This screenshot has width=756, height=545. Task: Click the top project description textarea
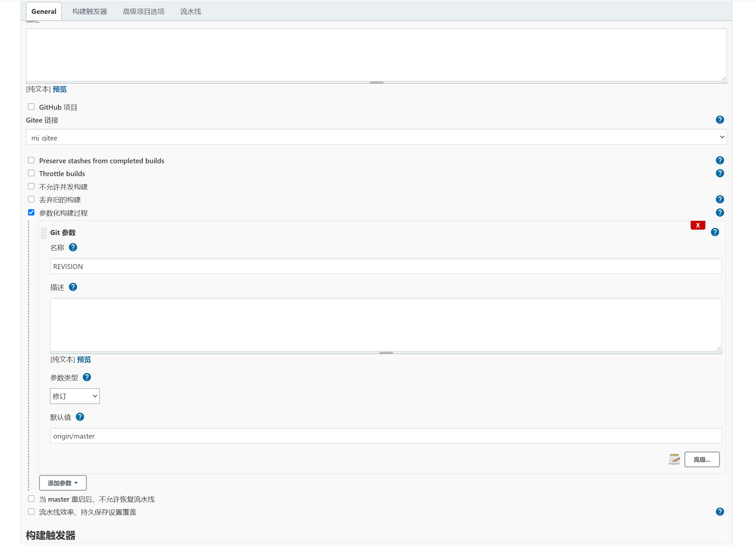(x=376, y=55)
